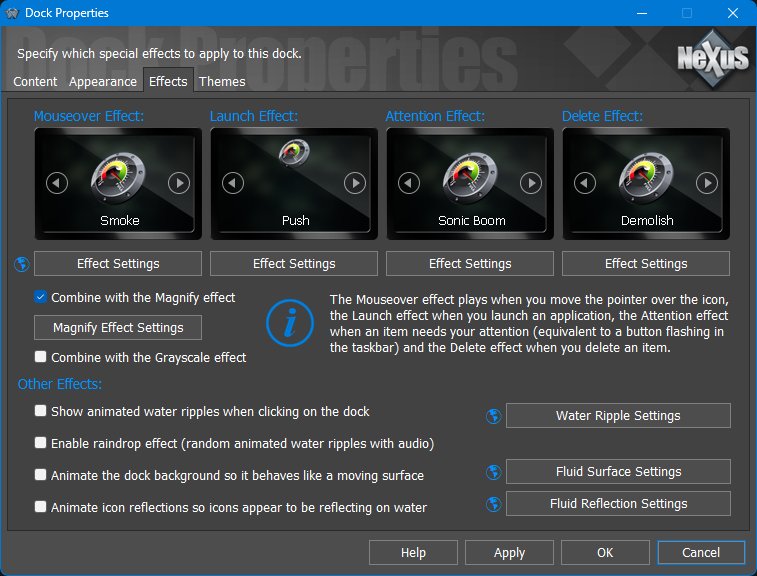Open Effect Settings for the Mouseover effect

(118, 264)
